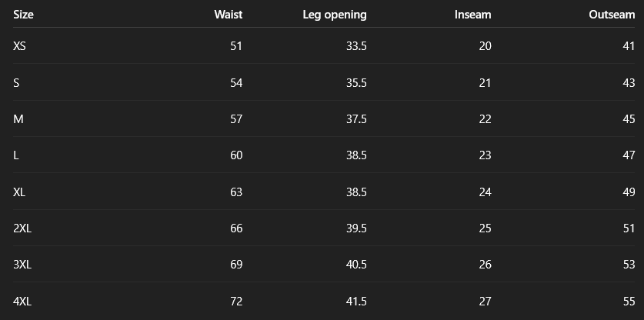Click the outseam value 43 for S
This screenshot has width=644, height=320.
click(x=629, y=83)
